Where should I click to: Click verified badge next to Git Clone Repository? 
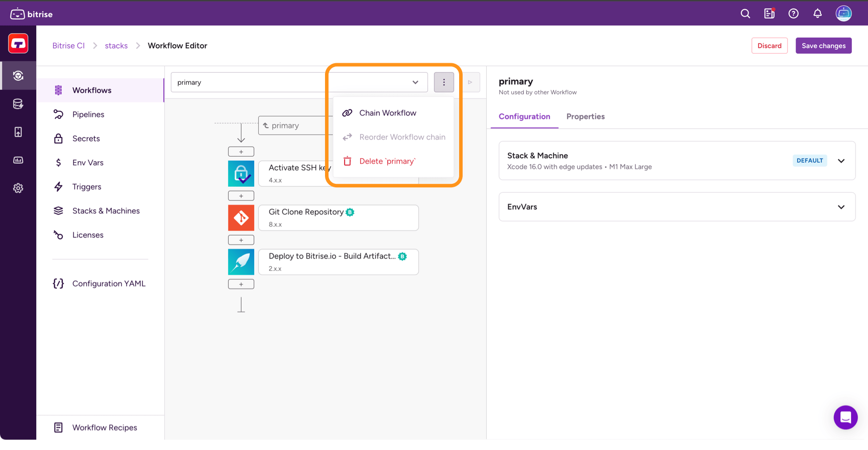pyautogui.click(x=350, y=212)
